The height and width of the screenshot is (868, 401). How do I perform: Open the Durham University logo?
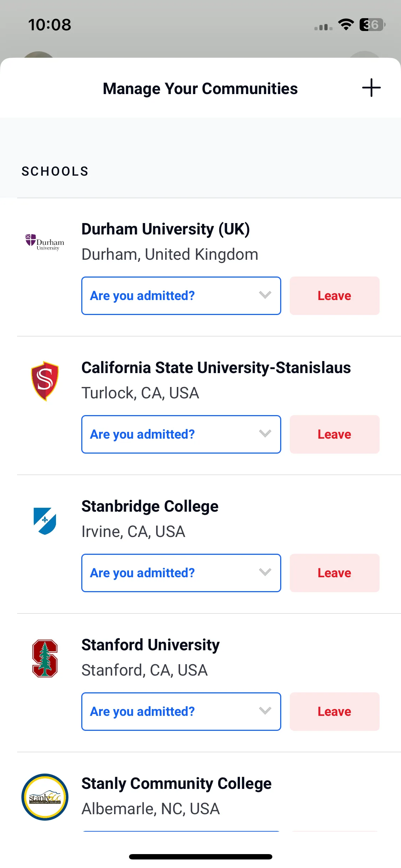point(45,242)
